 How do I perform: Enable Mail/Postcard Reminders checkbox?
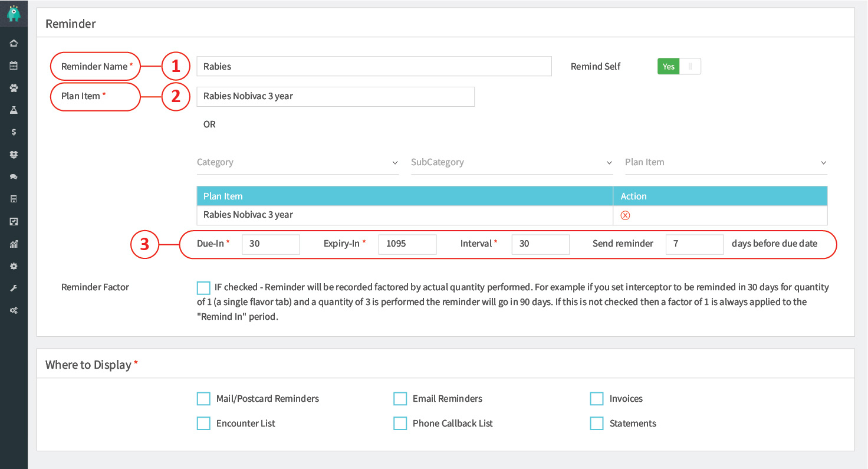click(x=203, y=399)
